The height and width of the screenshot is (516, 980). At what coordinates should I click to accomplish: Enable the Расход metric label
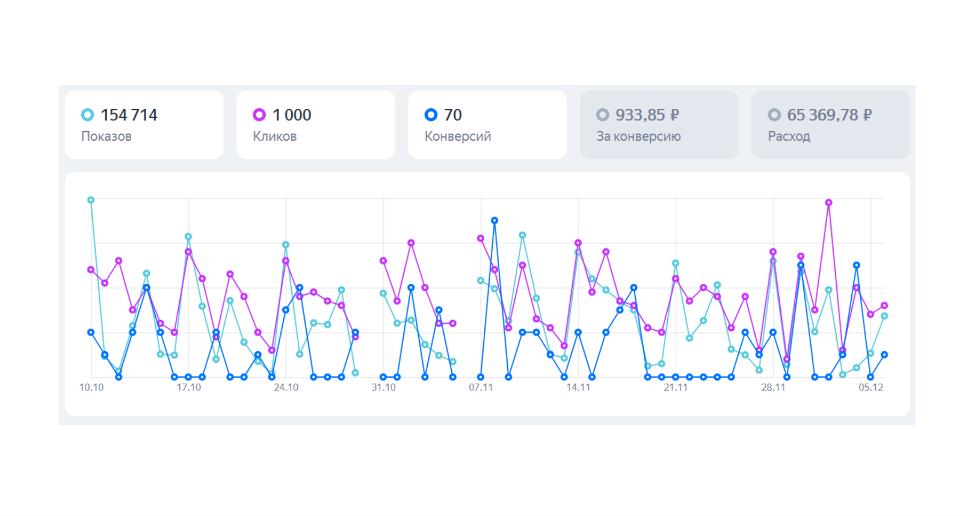[x=789, y=137]
